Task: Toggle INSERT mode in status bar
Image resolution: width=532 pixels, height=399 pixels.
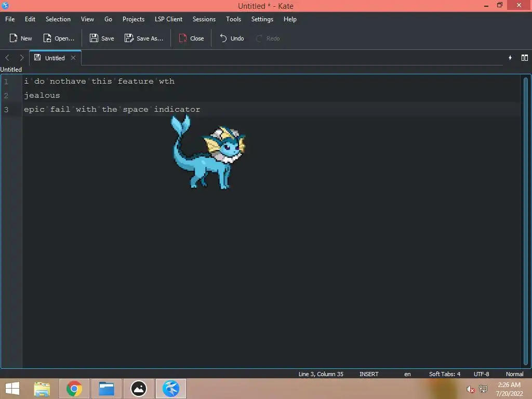Action: click(369, 374)
